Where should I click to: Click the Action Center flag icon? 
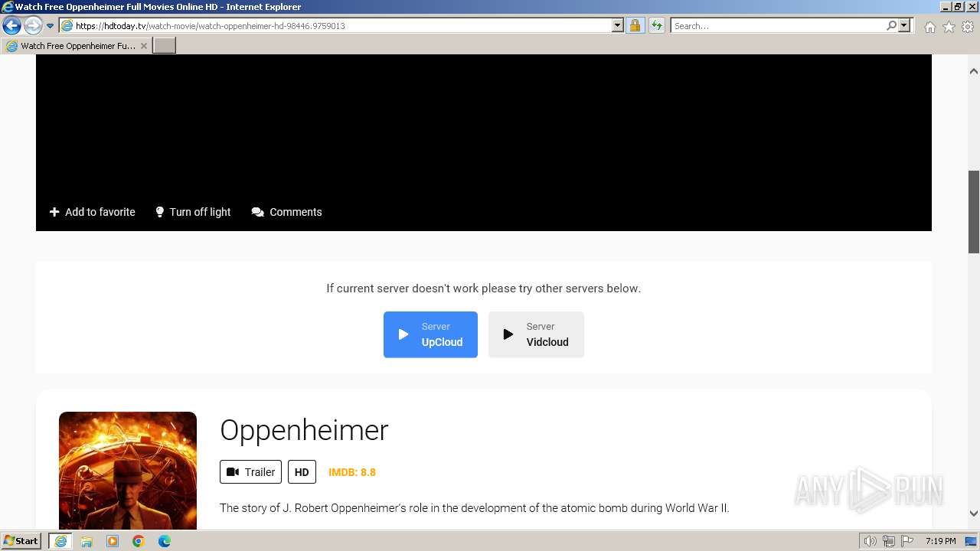(x=906, y=541)
